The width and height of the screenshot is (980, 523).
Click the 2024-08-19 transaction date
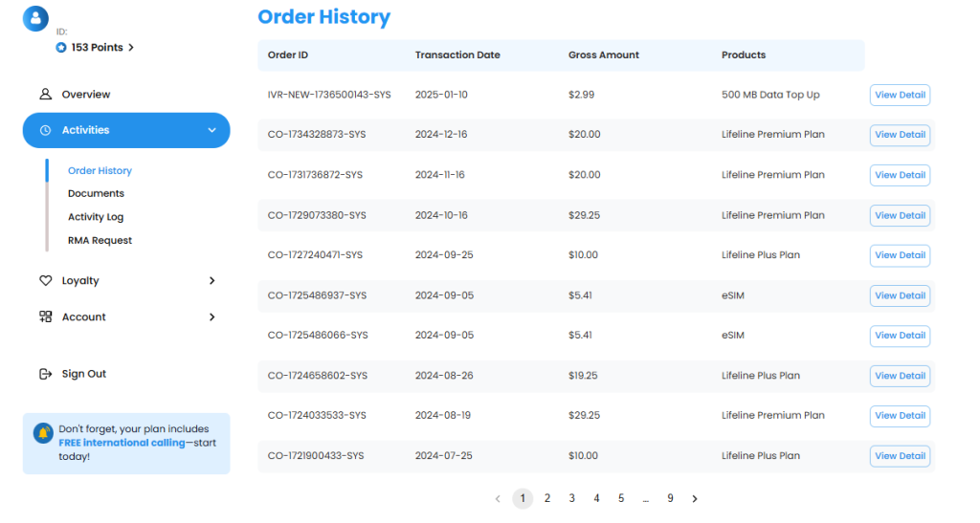[x=443, y=416]
